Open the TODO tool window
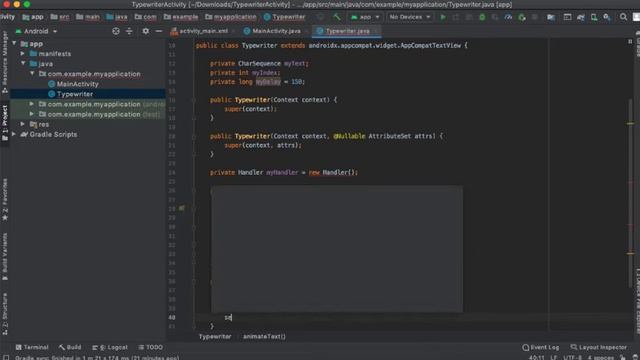 151,347
